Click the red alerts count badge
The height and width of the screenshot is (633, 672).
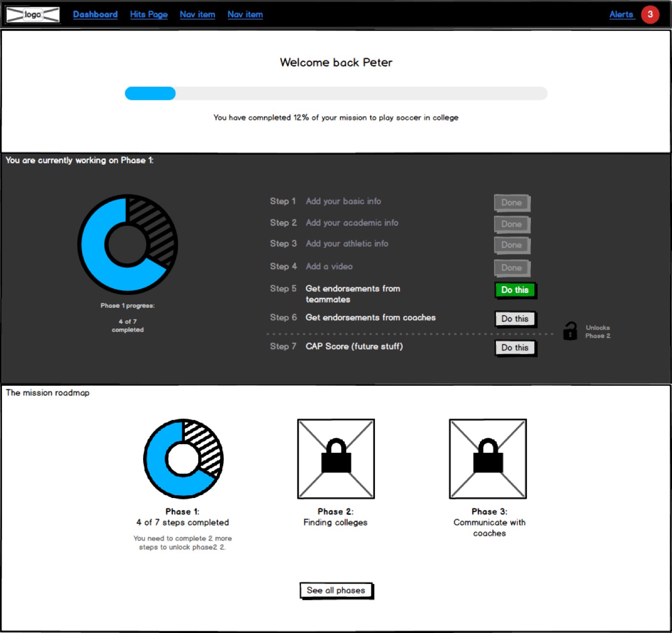pos(650,14)
